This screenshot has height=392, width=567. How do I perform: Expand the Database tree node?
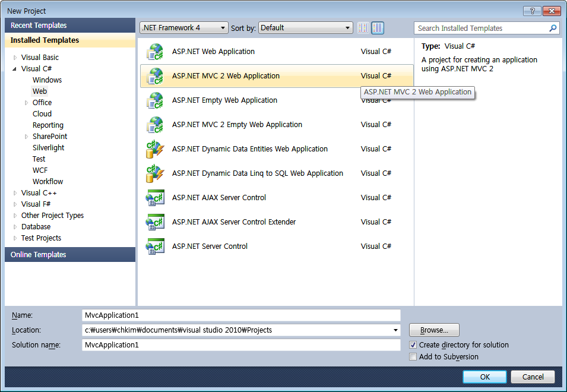(x=15, y=227)
